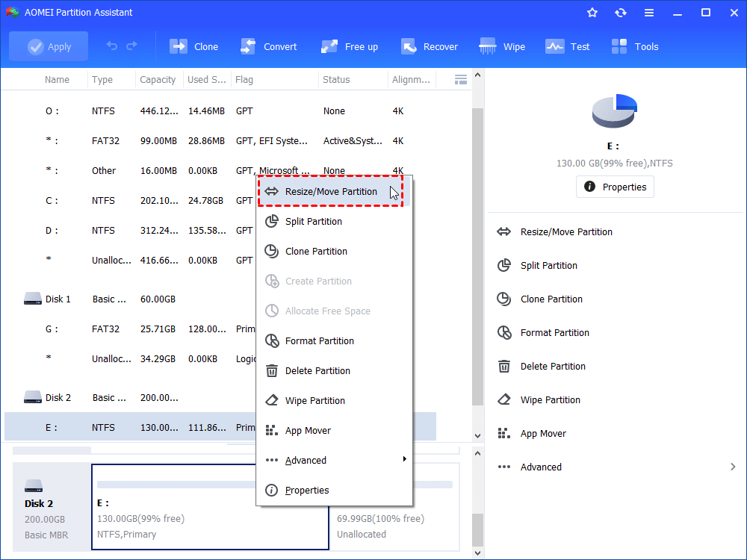Viewport: 747px width, 560px height.
Task: Click the Format Partition icon in the right-hand side panel
Action: tap(504, 332)
